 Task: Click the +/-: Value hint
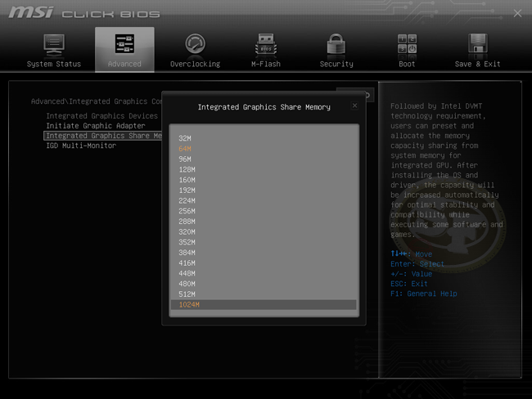tap(411, 274)
